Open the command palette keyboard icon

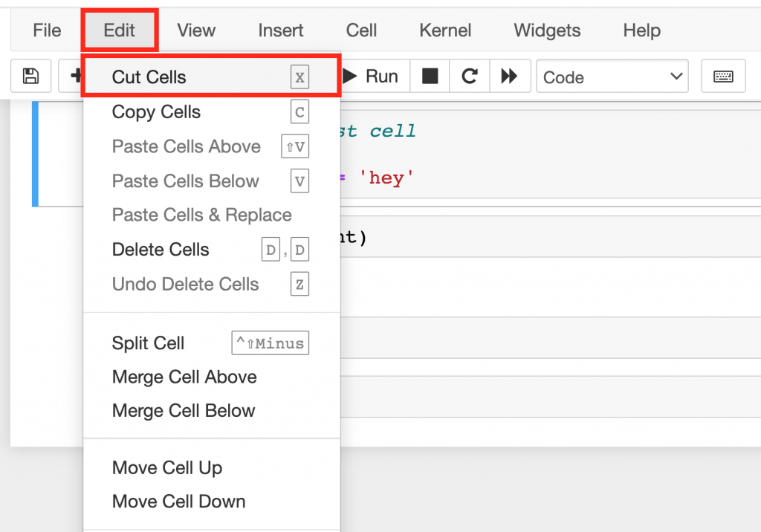click(723, 76)
